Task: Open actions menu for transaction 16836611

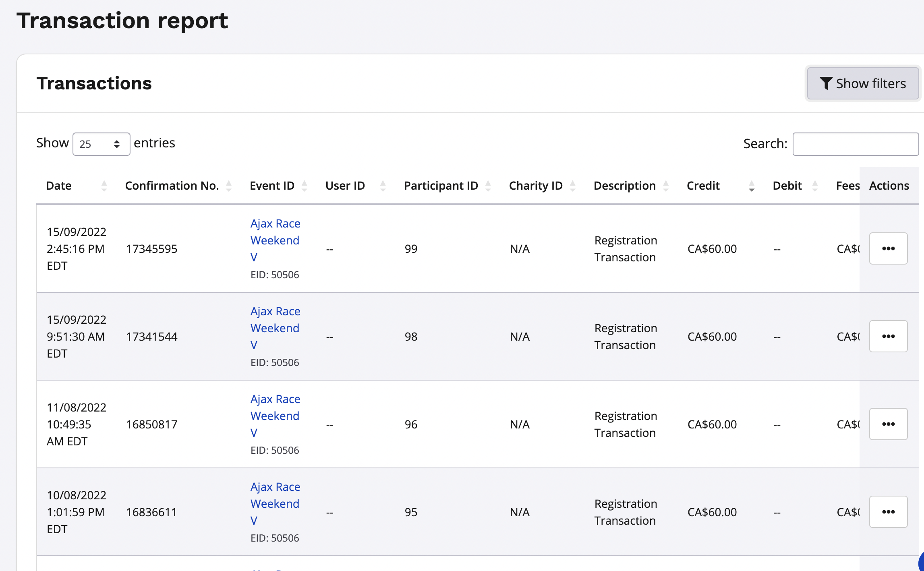Action: coord(888,512)
